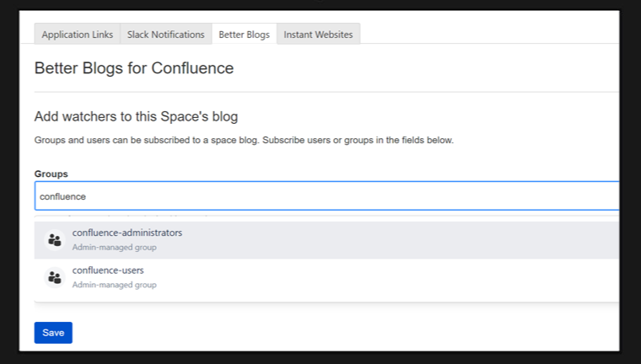
Task: Click the subscription description paragraph text
Action: (244, 140)
